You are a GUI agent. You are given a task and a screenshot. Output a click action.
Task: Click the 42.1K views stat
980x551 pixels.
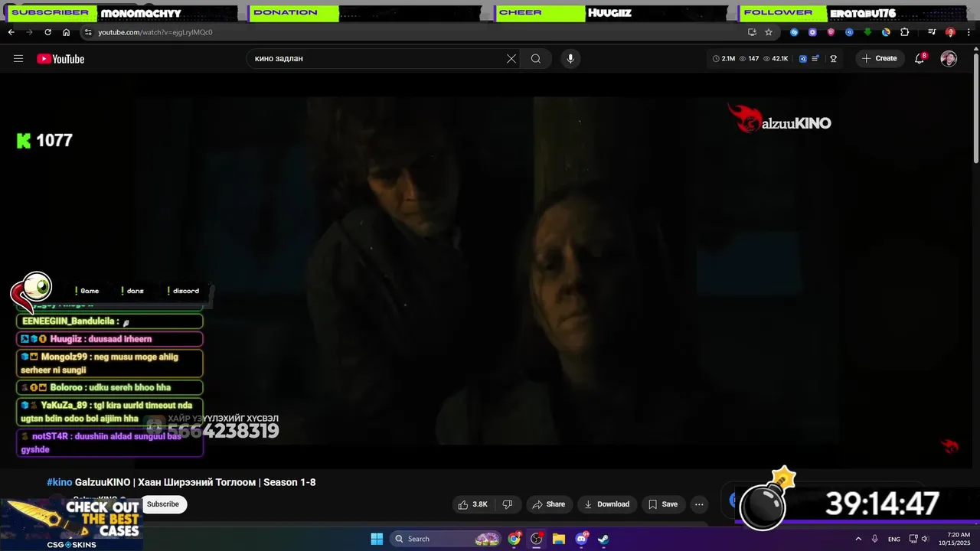[x=776, y=59]
